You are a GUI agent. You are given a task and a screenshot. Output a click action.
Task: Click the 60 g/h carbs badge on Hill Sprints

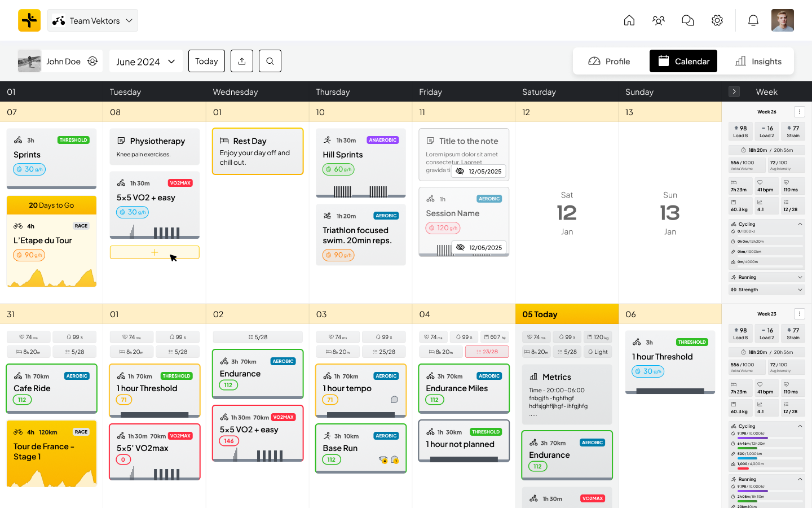coord(338,169)
